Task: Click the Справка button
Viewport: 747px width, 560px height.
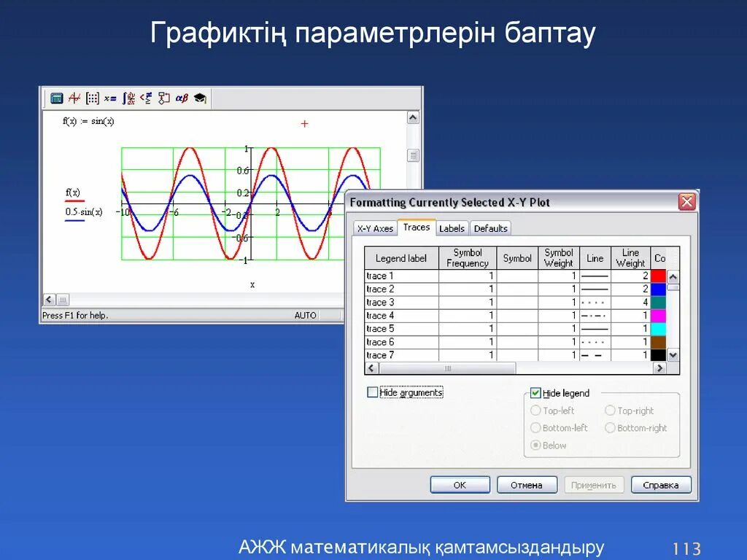Action: click(661, 485)
